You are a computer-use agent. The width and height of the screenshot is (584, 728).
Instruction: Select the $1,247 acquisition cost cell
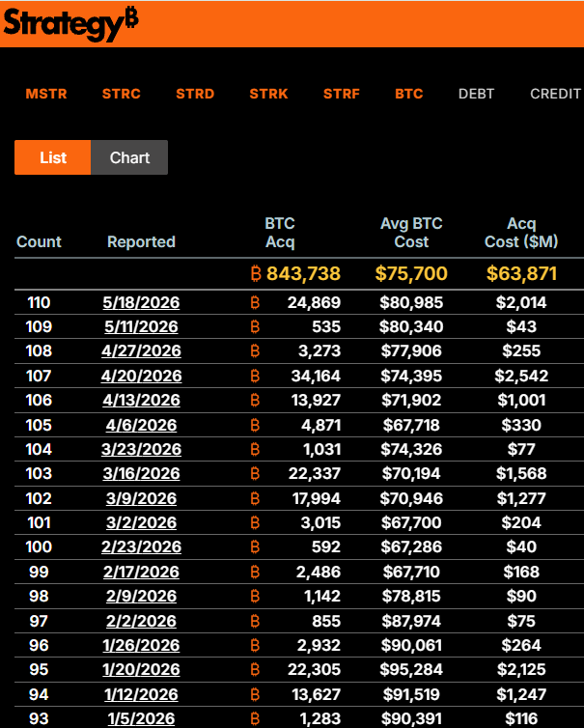pyautogui.click(x=521, y=694)
